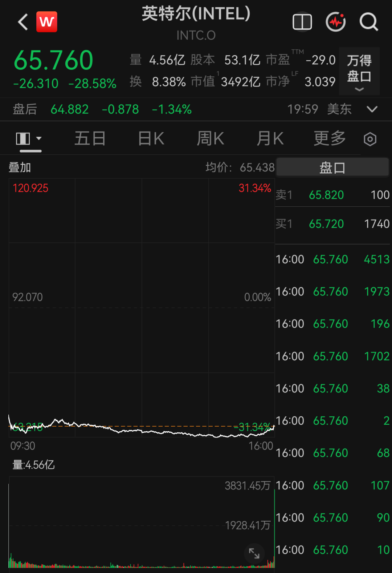The image size is (392, 573).
Task: Tap the 量:4.56亿 volume label
Action: click(33, 465)
